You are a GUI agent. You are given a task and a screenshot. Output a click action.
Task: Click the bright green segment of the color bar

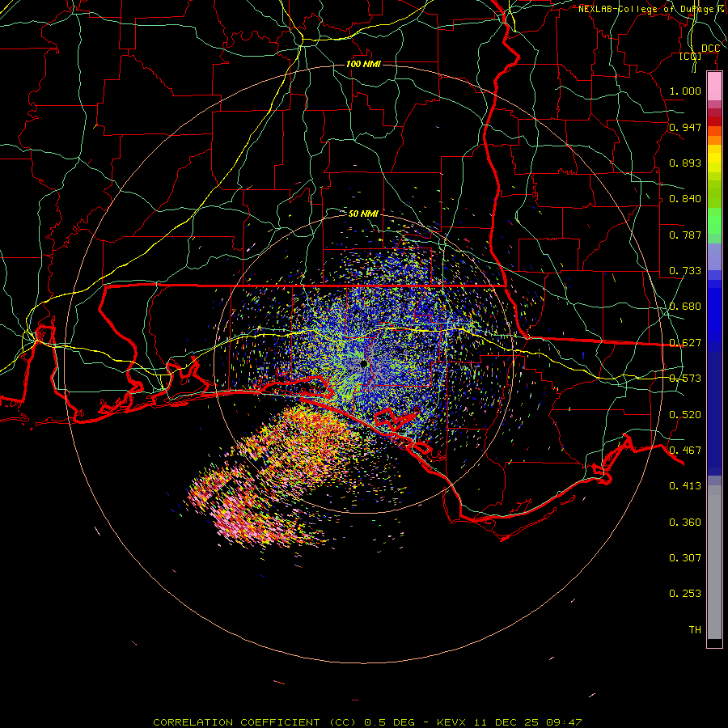point(714,221)
